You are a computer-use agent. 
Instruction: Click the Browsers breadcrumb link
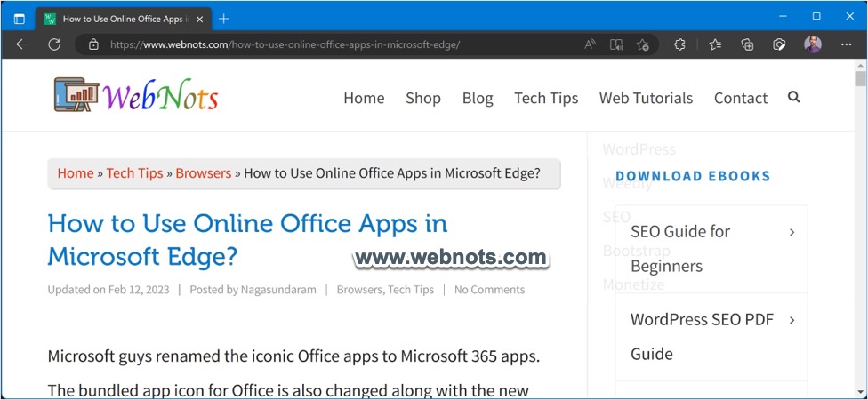(x=203, y=173)
